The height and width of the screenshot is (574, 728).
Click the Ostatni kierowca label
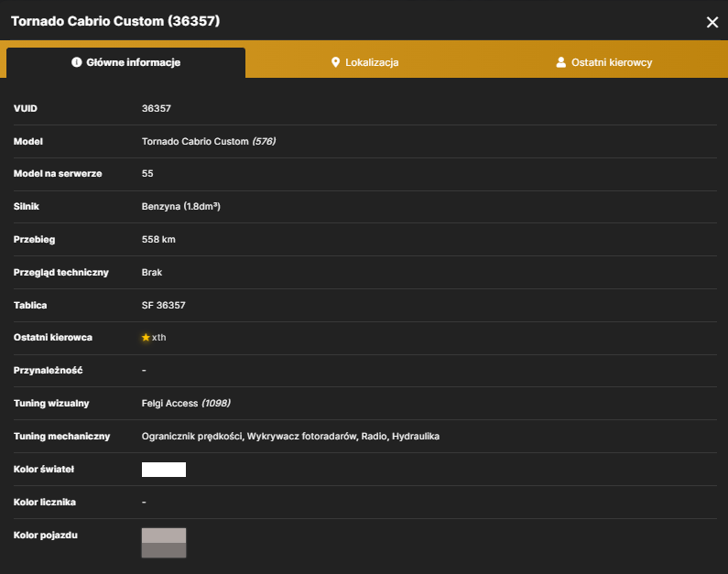[x=53, y=337]
